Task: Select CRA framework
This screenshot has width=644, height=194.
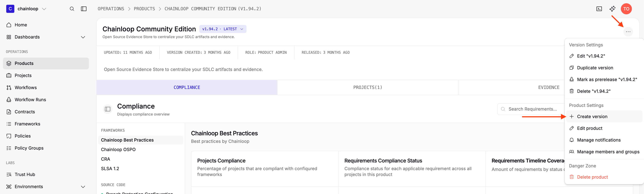Action: point(105,159)
